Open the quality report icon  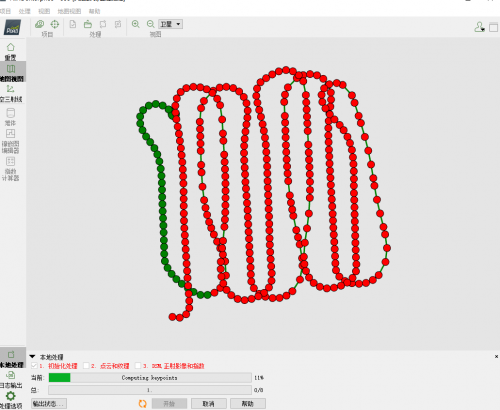[x=73, y=24]
